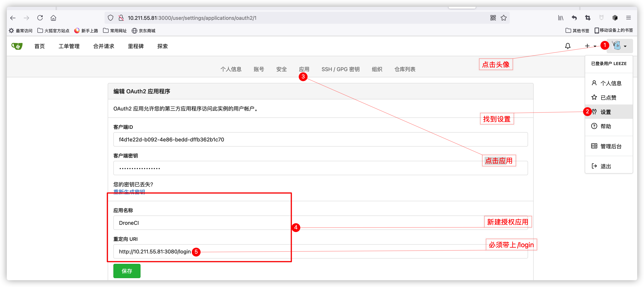Open the extensions cube icon
This screenshot has height=287, width=644.
615,18
